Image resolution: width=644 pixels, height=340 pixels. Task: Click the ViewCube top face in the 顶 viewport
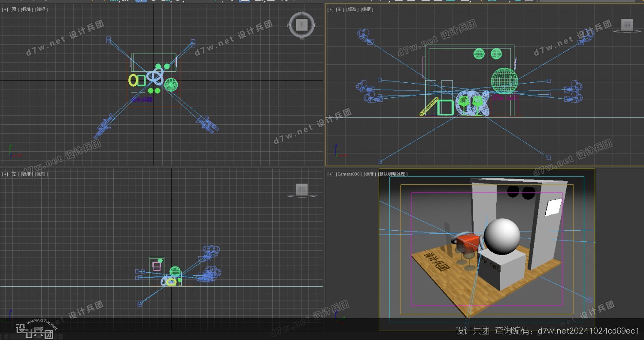coord(302,25)
